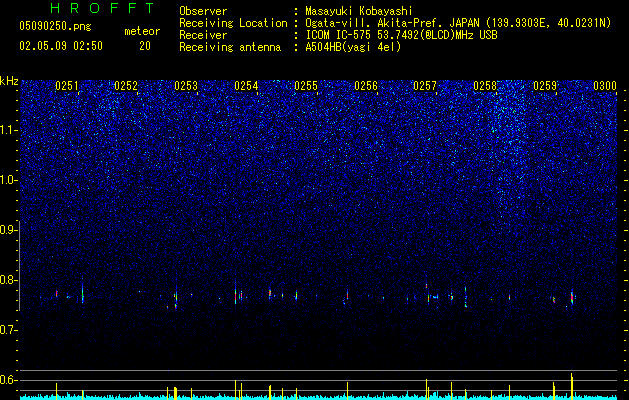The image size is (629, 400).
Task: Click the 0259 time marker
Action: click(x=545, y=86)
